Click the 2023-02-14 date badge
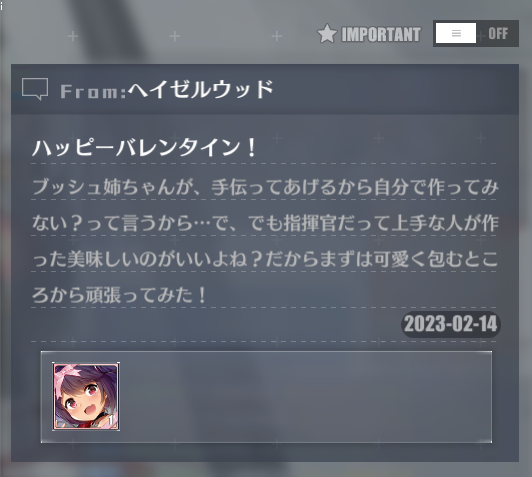 [x=451, y=324]
